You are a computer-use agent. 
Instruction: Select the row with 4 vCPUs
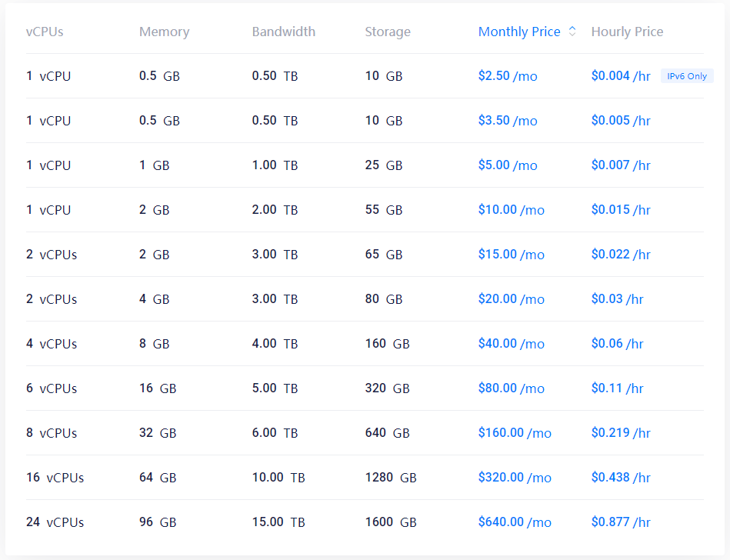(x=365, y=344)
